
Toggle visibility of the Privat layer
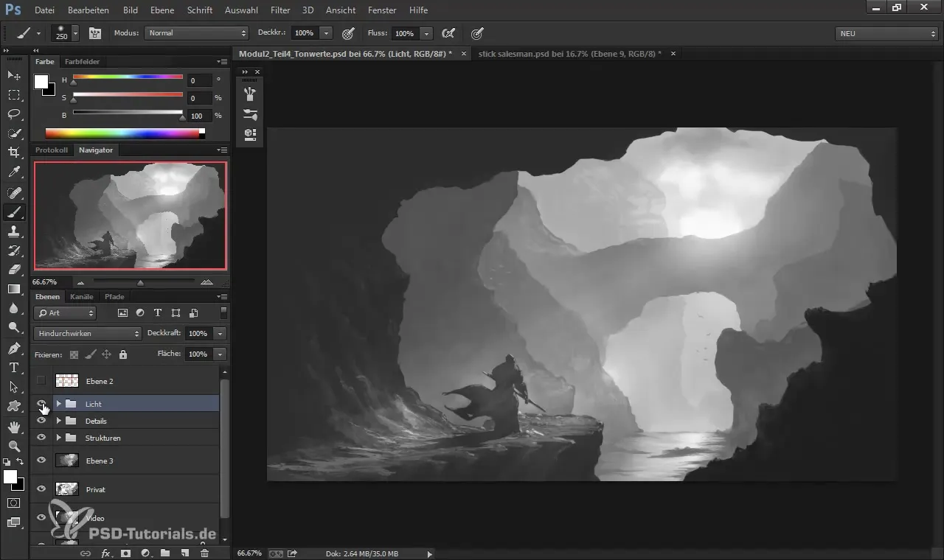pos(41,489)
